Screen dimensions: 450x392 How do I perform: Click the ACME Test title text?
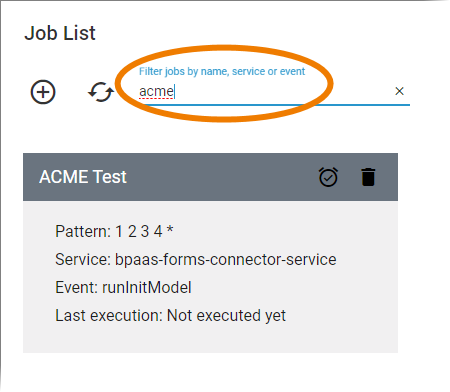(x=83, y=177)
